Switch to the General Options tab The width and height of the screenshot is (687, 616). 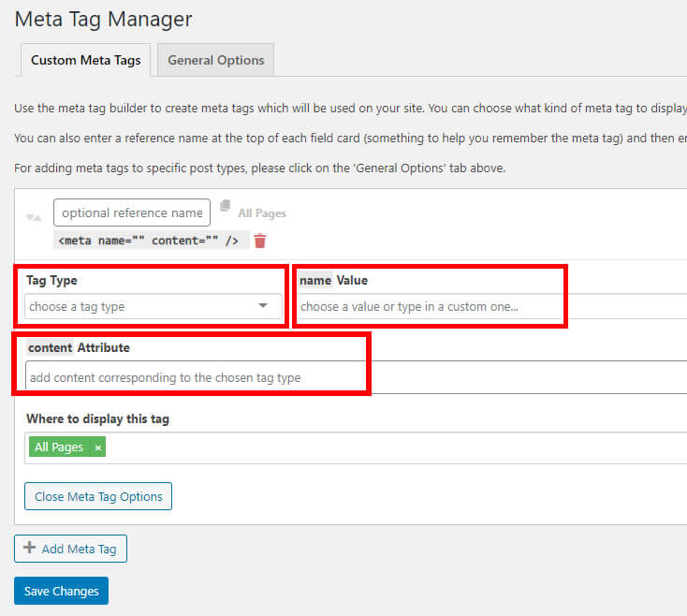click(x=215, y=60)
